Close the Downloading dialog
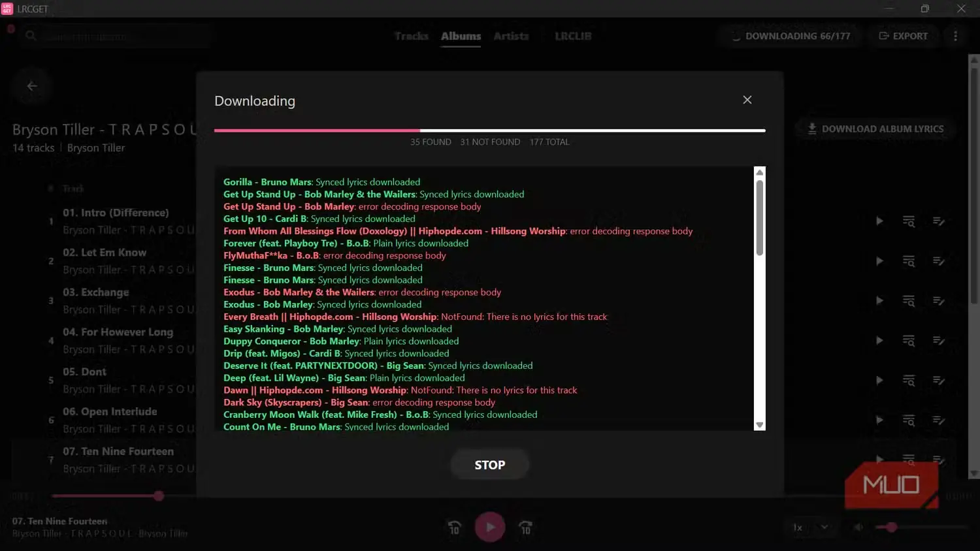 [x=747, y=100]
